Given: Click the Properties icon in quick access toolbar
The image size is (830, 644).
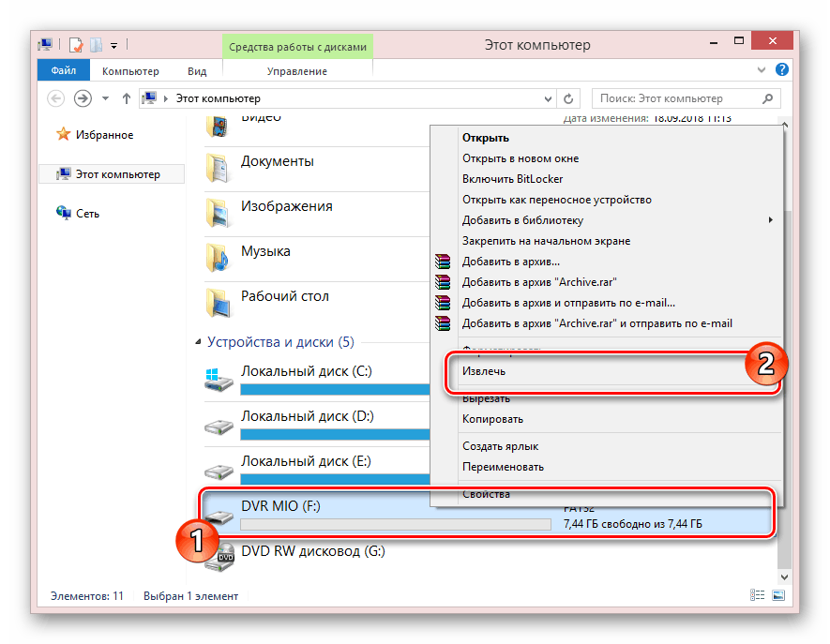Looking at the screenshot, I should pos(75,44).
